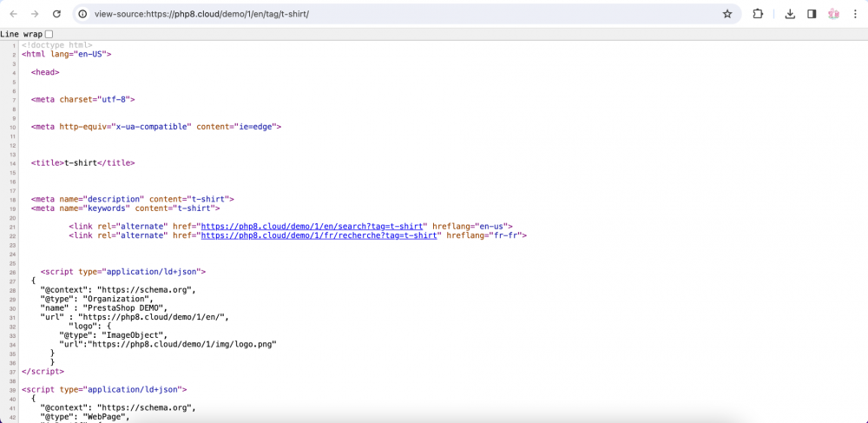Screen dimensions: 868x423
Task: Click the "WebPage" type value
Action: (x=105, y=416)
